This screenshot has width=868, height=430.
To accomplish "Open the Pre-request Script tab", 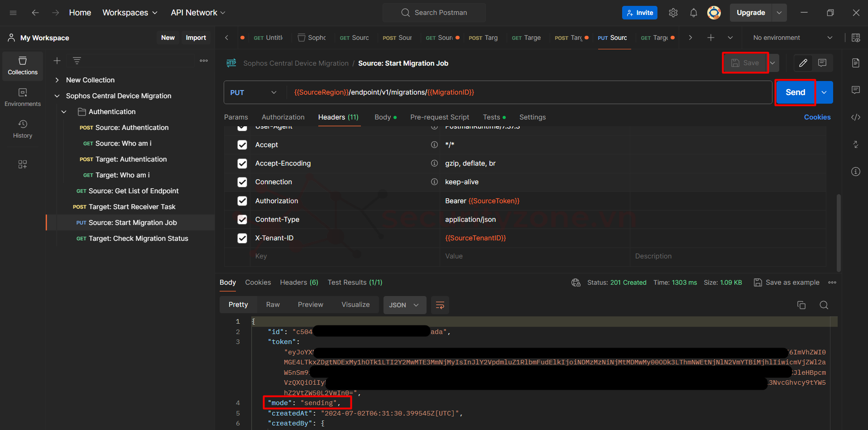I will tap(440, 117).
